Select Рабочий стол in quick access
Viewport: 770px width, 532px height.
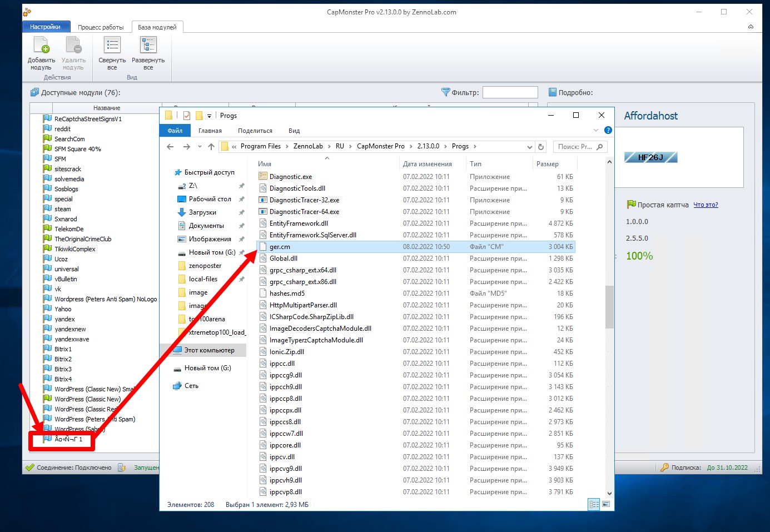[x=210, y=199]
